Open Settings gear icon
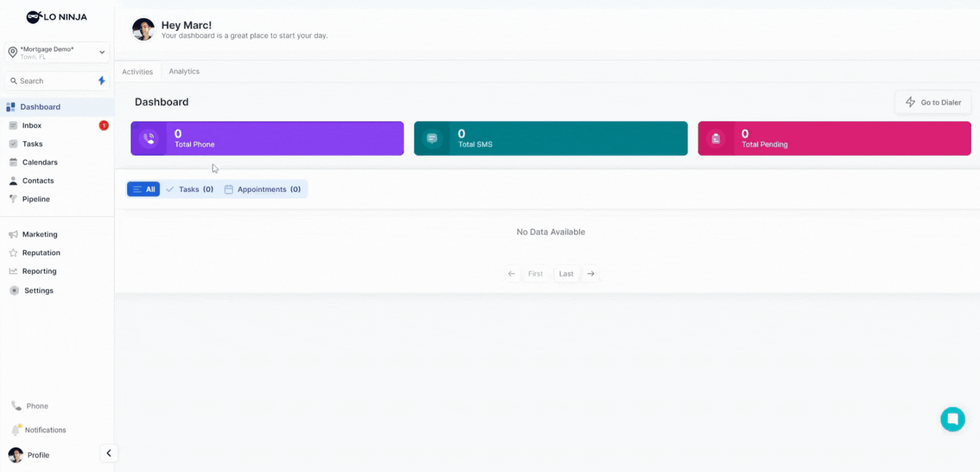Screen dimensions: 980x472 14,291
